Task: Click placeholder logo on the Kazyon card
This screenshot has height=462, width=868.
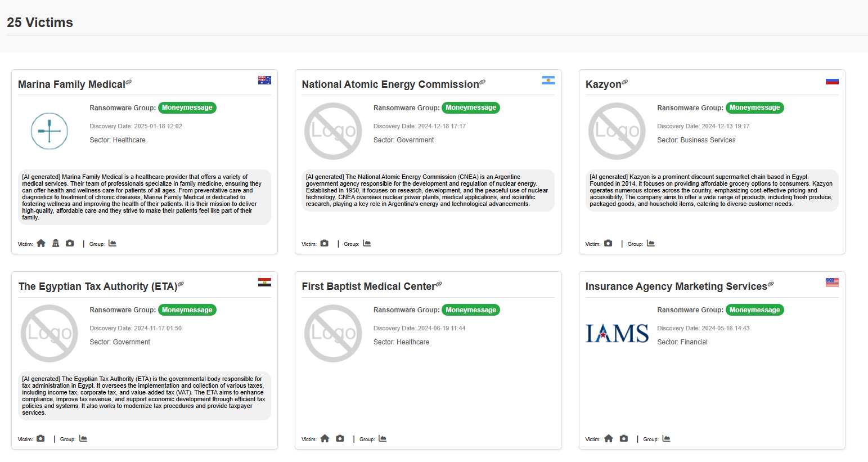Action: coord(617,131)
